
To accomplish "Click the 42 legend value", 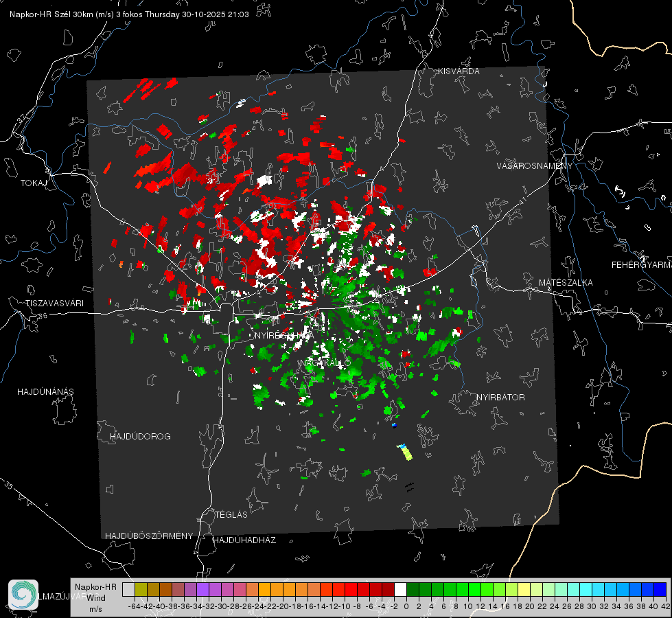I will click(665, 606).
